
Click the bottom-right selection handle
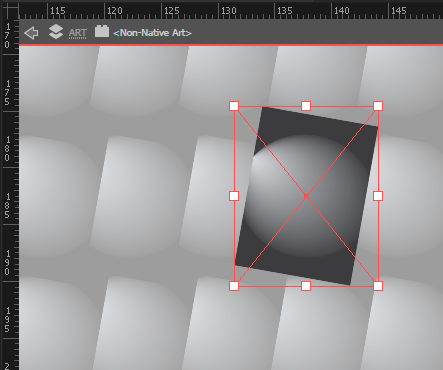click(378, 286)
